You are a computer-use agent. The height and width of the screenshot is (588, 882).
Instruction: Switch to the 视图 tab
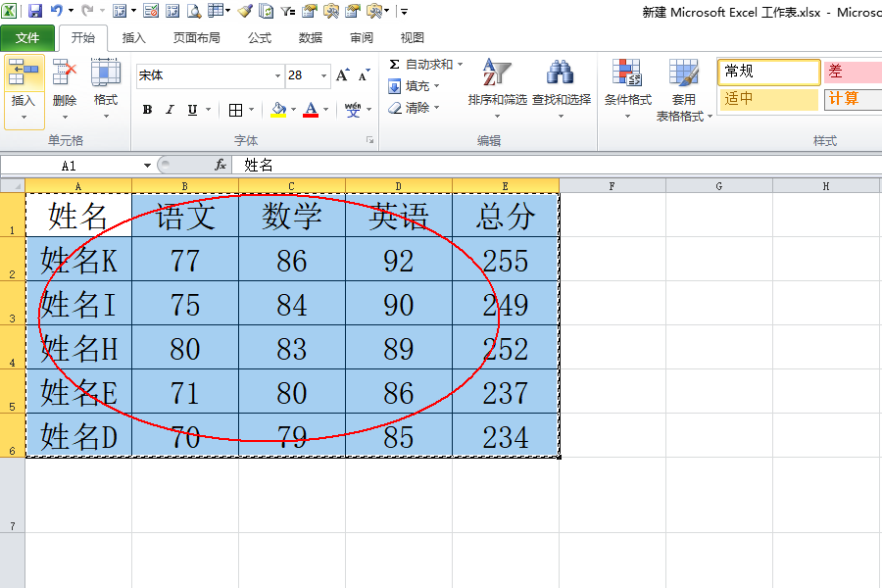412,37
